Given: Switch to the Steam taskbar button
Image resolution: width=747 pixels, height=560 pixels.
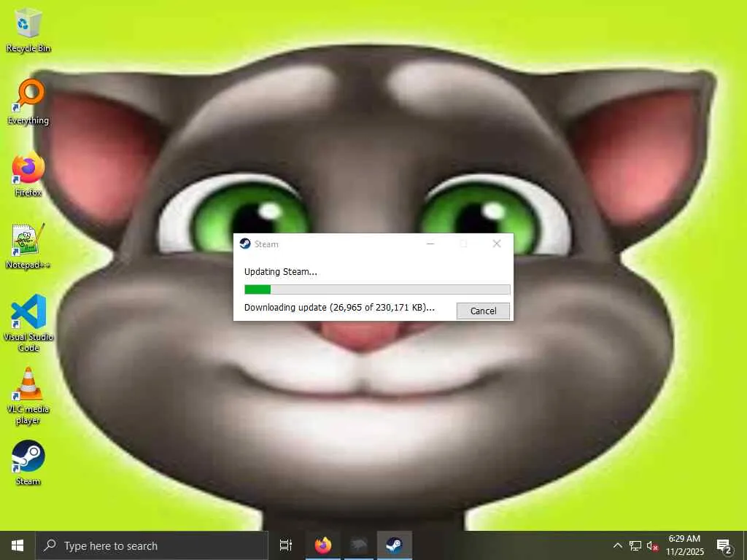Looking at the screenshot, I should 394,545.
